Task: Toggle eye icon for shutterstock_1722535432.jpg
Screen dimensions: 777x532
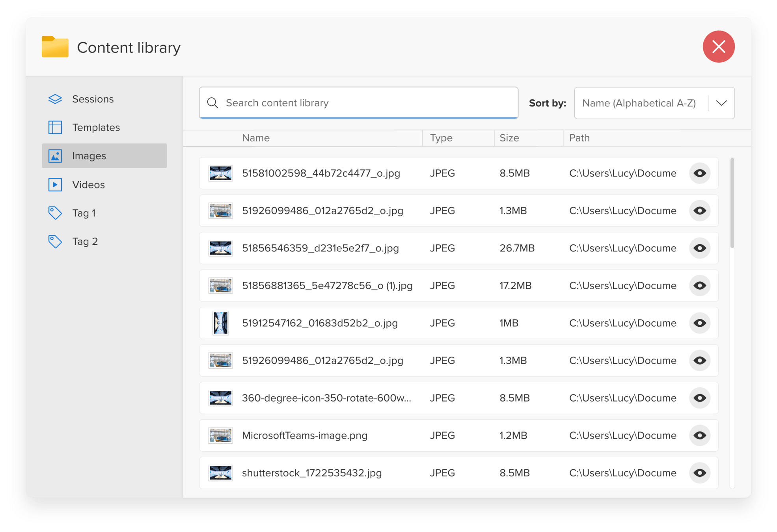Action: click(x=699, y=473)
